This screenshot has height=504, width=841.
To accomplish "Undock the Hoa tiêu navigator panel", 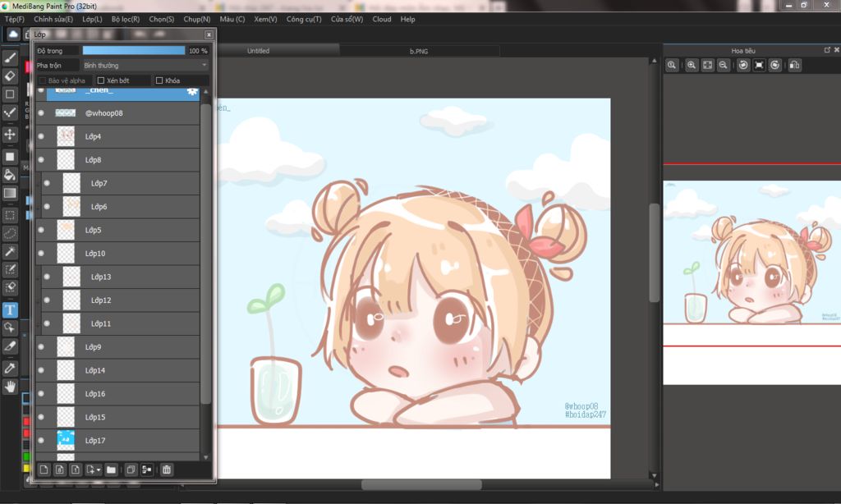I will [x=827, y=50].
